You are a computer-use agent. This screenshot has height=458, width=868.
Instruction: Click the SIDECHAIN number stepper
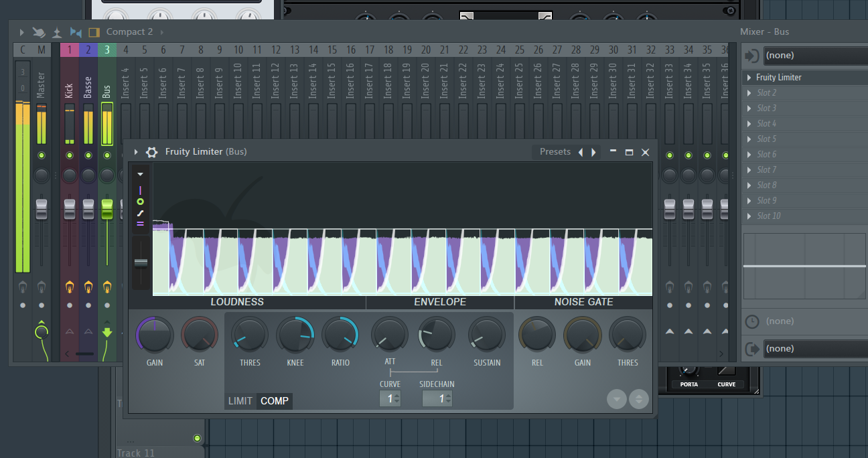437,398
